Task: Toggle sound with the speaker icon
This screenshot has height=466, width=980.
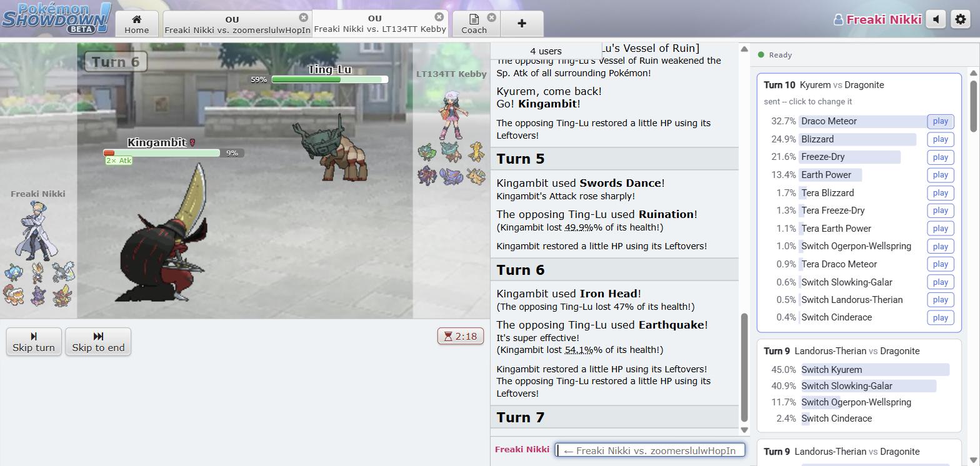Action: point(936,19)
